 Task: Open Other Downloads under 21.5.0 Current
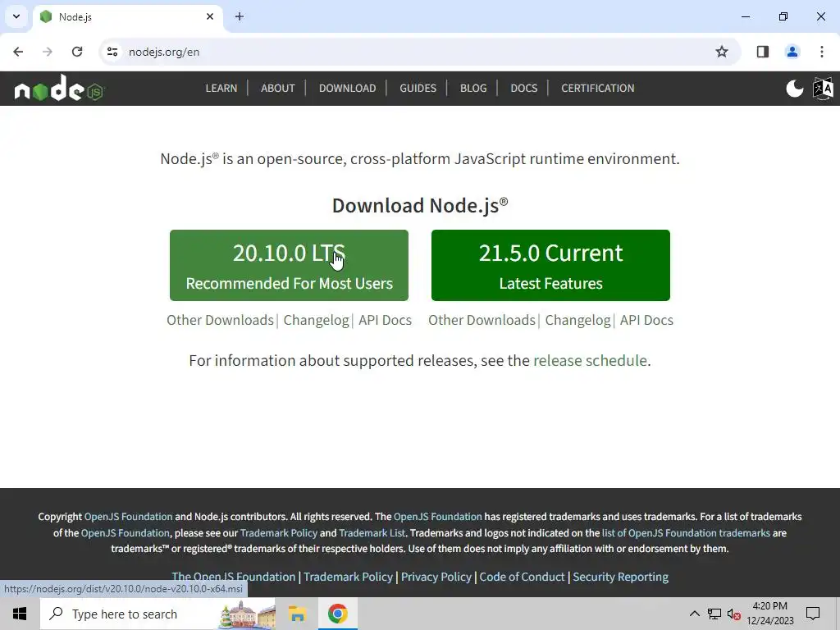(482, 320)
